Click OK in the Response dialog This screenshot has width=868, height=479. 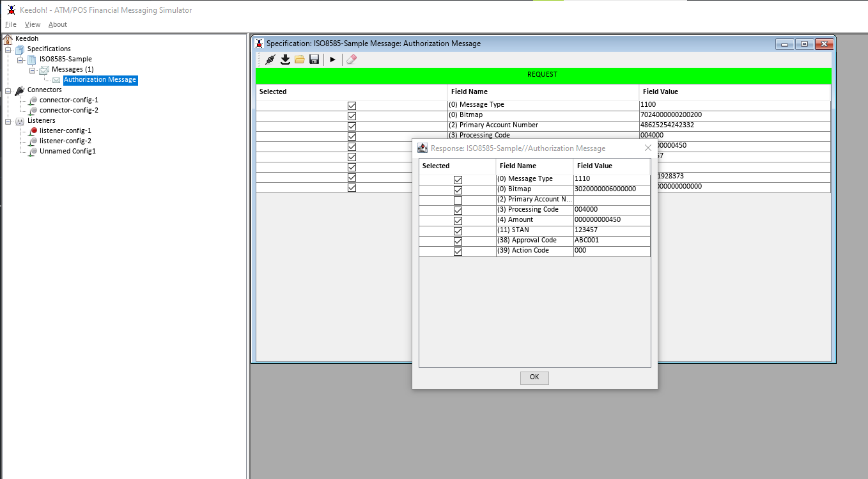pos(534,377)
